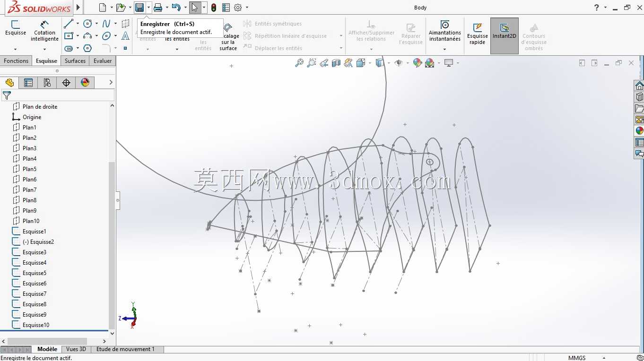Select the Corner Rectangle tool
Image resolution: width=644 pixels, height=361 pixels.
[x=69, y=36]
